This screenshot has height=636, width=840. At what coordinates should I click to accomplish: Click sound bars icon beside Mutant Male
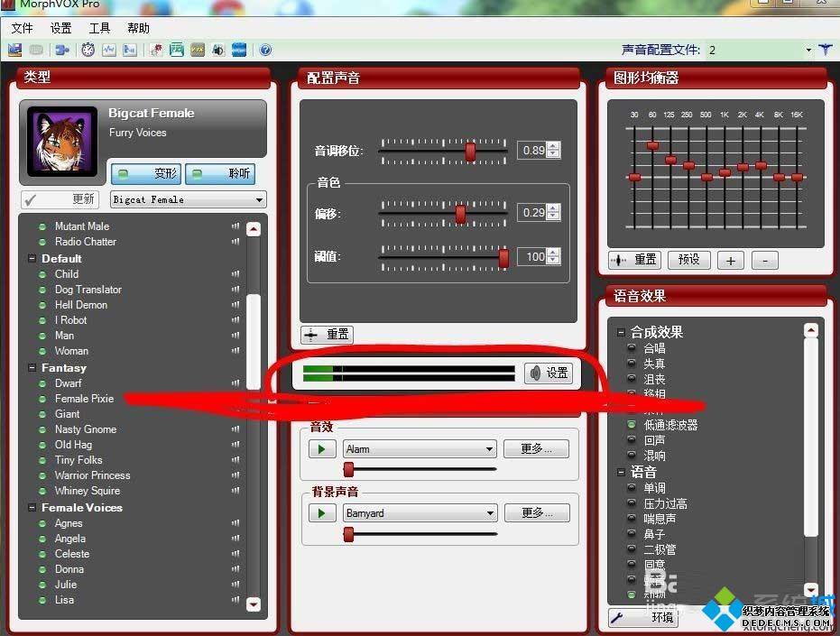pos(235,226)
